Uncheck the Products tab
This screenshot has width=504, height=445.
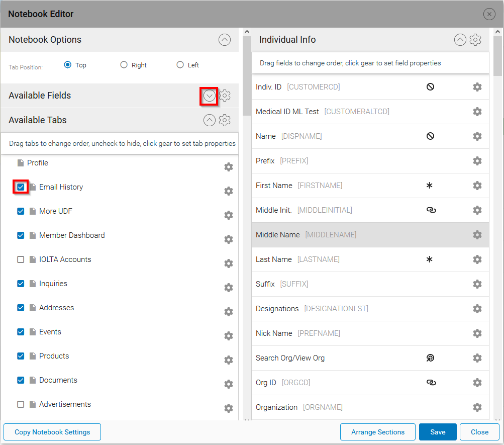coord(21,356)
